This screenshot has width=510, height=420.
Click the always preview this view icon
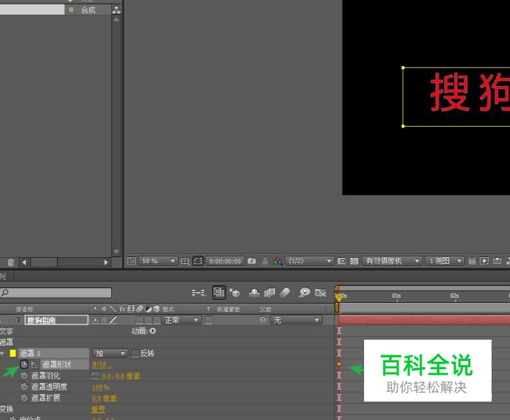pyautogui.click(x=131, y=261)
